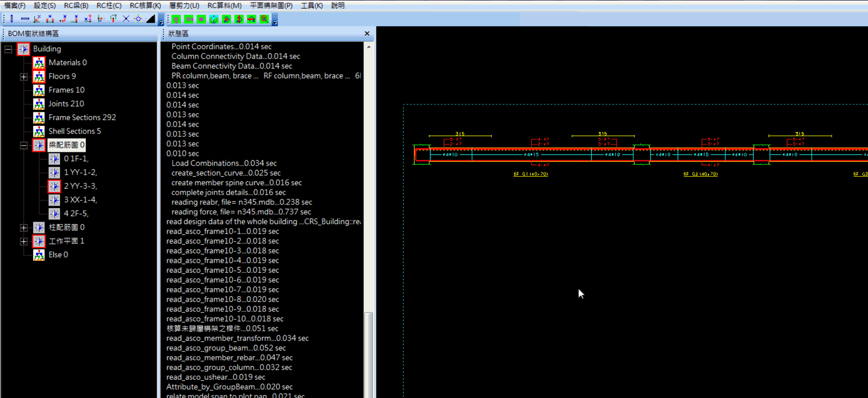Click the cyan and green view icon
Image resolution: width=868 pixels, height=398 pixels.
[x=214, y=20]
